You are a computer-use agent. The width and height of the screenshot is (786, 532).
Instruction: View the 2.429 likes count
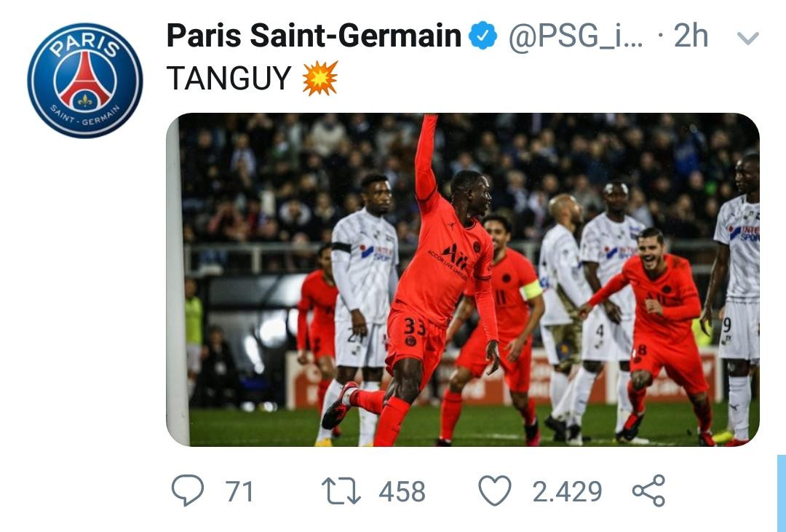[x=567, y=491]
